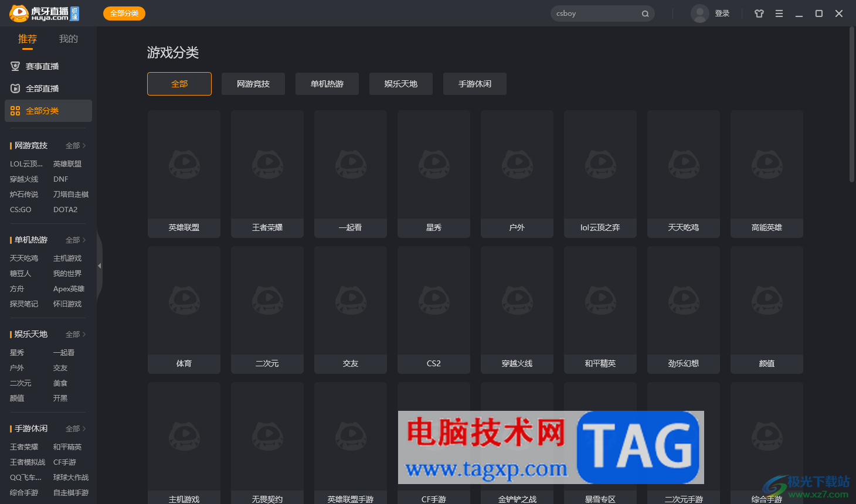
Task: Open the skin shirt icon
Action: click(759, 13)
